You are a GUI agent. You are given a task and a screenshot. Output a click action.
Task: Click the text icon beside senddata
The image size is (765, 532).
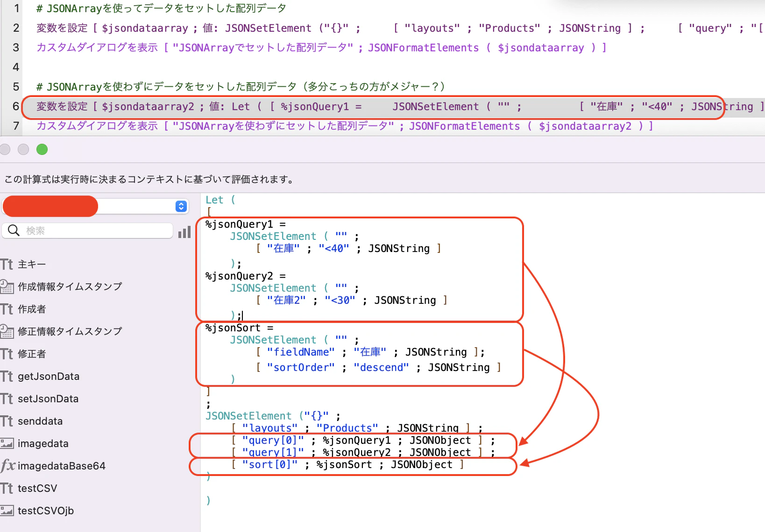[x=7, y=421]
